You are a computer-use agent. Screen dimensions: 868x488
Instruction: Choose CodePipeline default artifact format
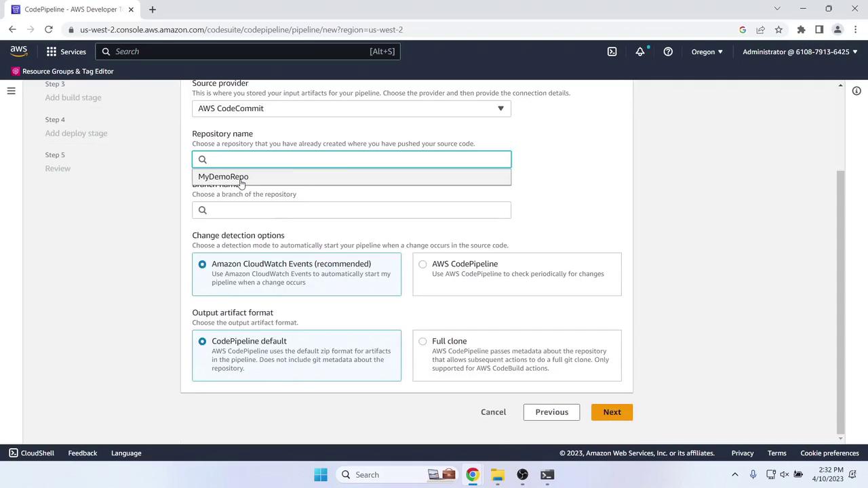tap(202, 342)
